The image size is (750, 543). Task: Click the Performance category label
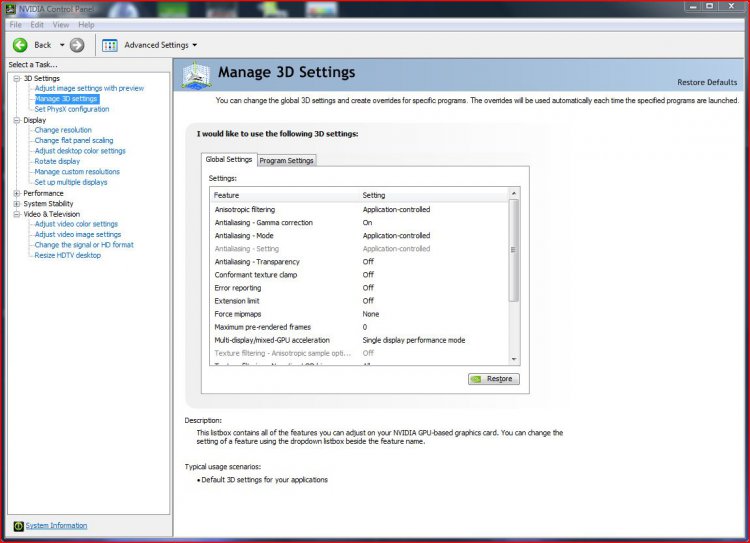(43, 193)
